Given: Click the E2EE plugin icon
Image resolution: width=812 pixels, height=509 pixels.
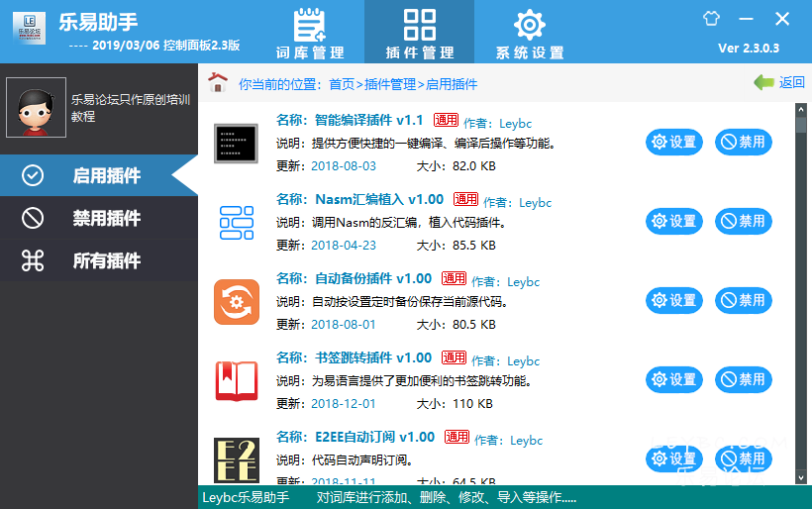Looking at the screenshot, I should [x=236, y=458].
